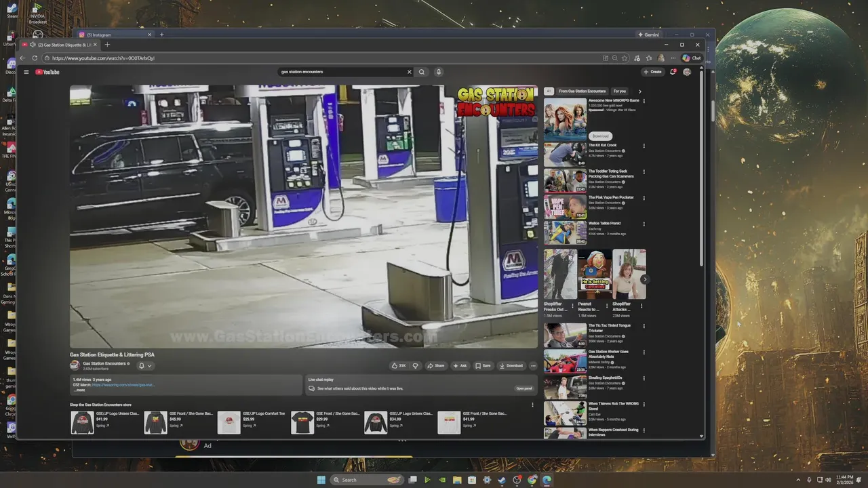Click the magnifier search button
The width and height of the screenshot is (868, 488).
coord(422,72)
